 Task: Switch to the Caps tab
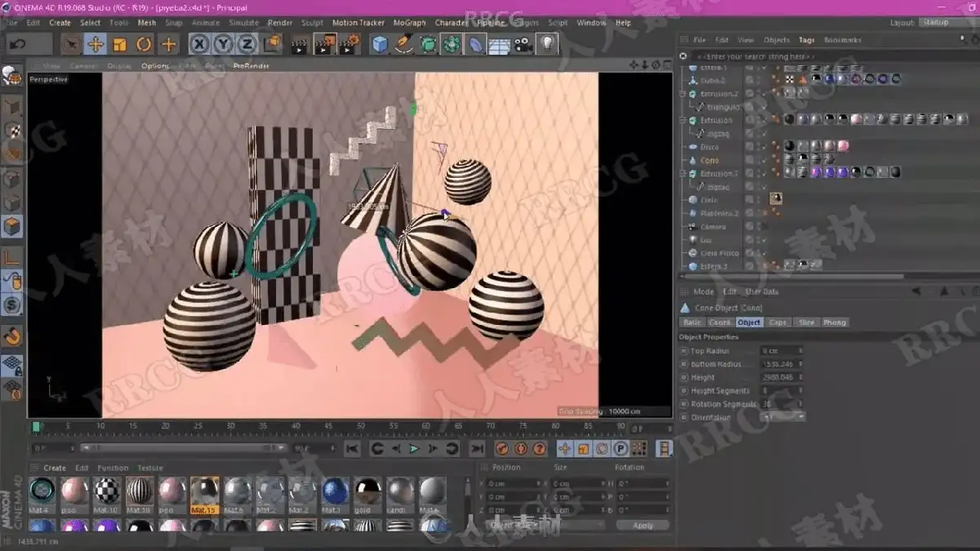pos(777,322)
